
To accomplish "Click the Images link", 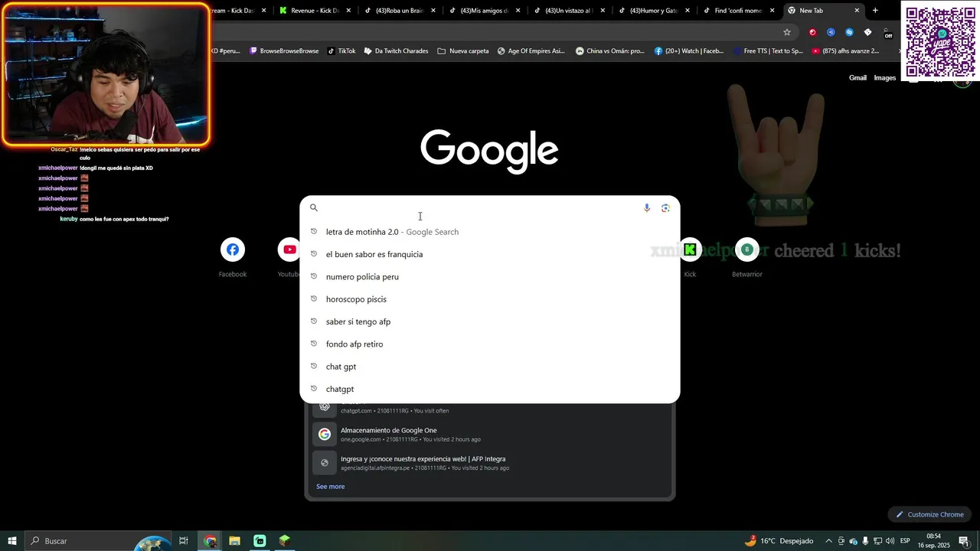I will (x=885, y=77).
